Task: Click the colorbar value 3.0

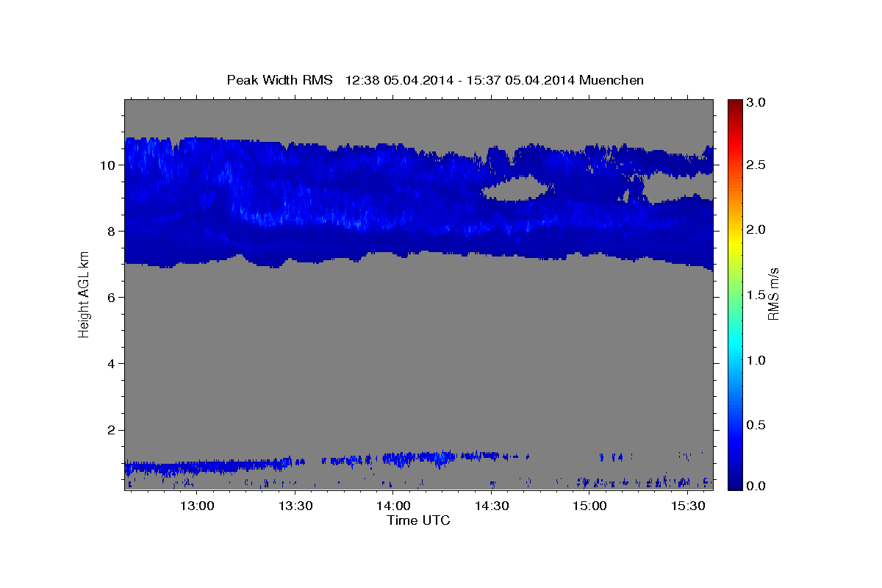Action: (756, 102)
